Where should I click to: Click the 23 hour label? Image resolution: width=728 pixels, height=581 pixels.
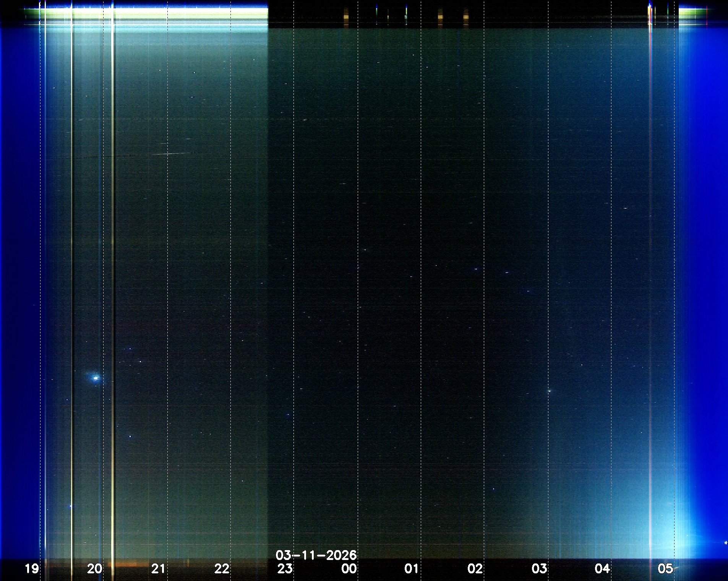(285, 569)
